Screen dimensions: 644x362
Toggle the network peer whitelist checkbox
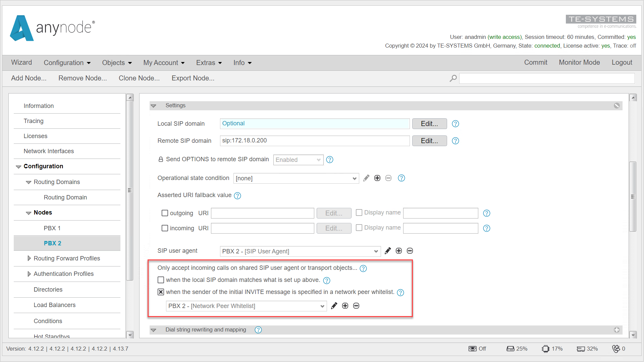(161, 292)
